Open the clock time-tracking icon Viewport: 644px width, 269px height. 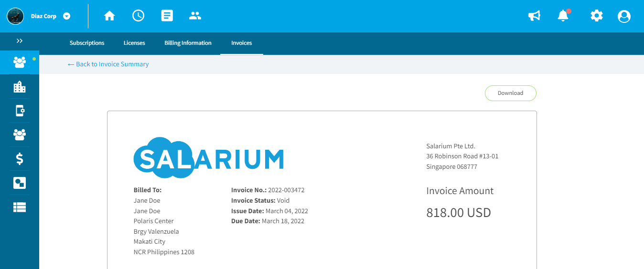click(x=138, y=16)
